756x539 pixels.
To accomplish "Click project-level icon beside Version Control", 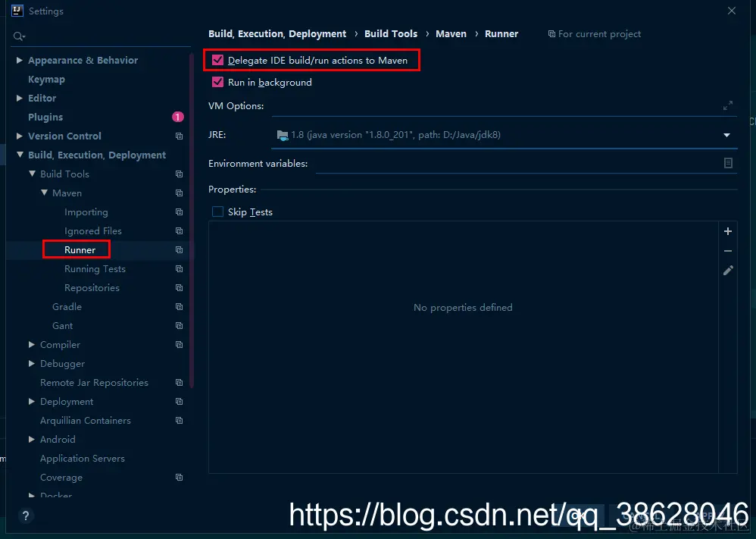I will point(180,136).
